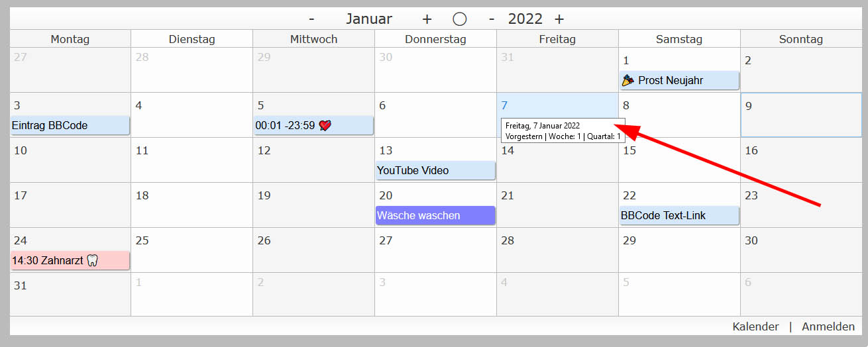
Task: Click the circle today button
Action: (459, 19)
